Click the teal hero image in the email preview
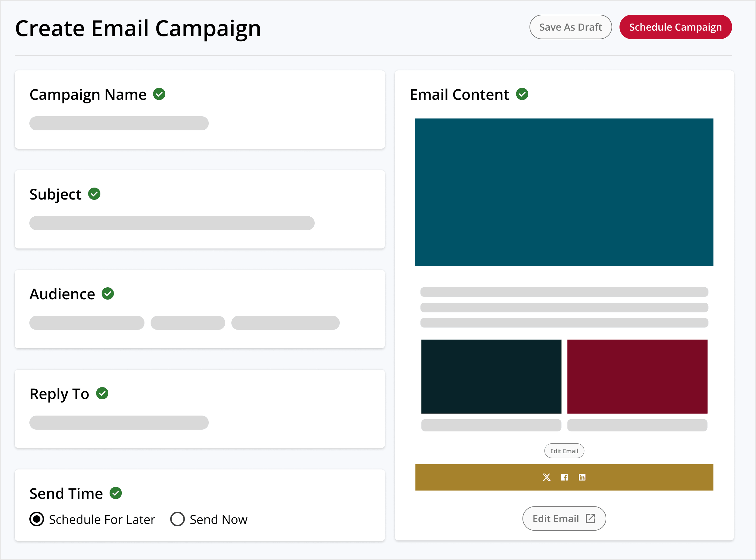This screenshot has height=560, width=756. [x=564, y=192]
